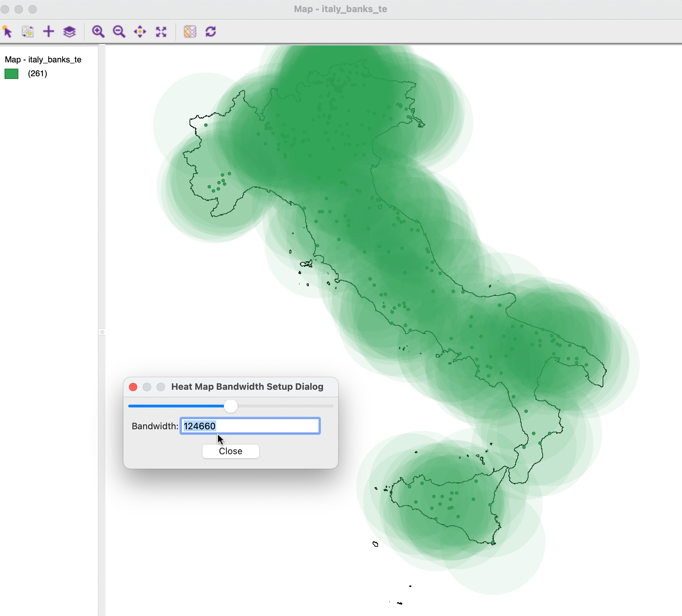The height and width of the screenshot is (616, 682).
Task: Click the legend count label (261)
Action: tap(37, 73)
